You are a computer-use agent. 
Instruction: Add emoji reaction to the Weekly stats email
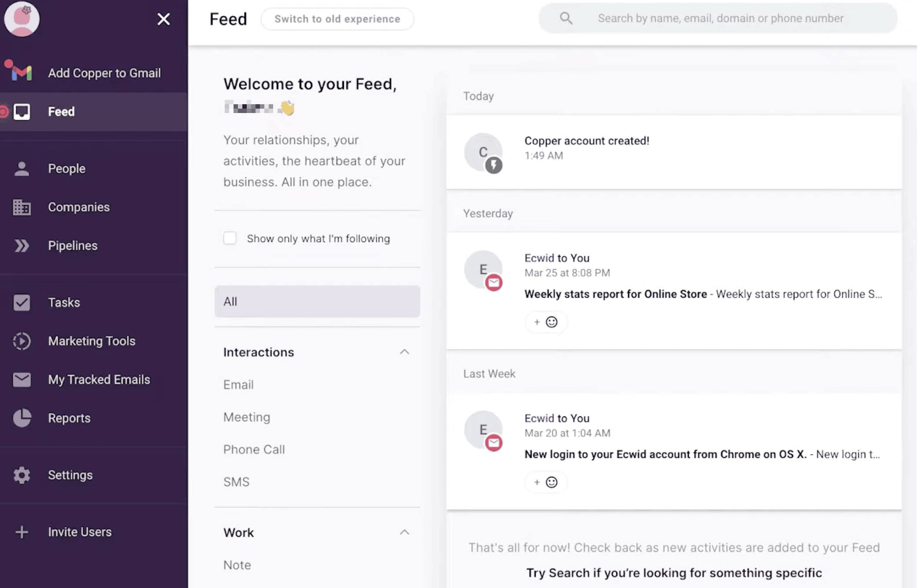(x=546, y=322)
